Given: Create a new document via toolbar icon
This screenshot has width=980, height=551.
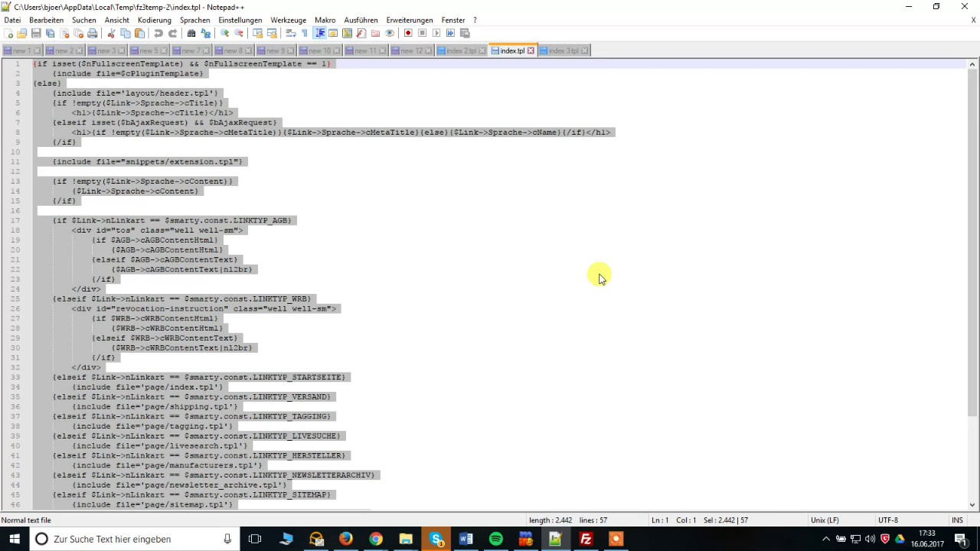Looking at the screenshot, I should click(8, 33).
